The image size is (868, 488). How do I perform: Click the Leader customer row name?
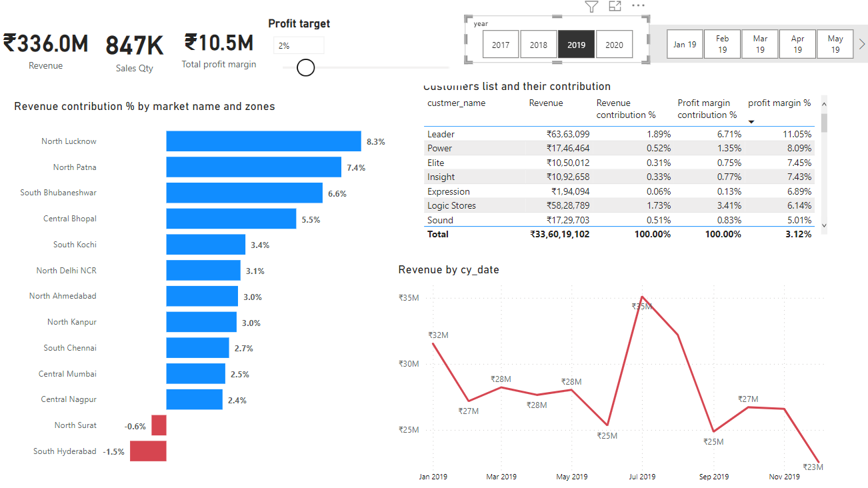441,134
